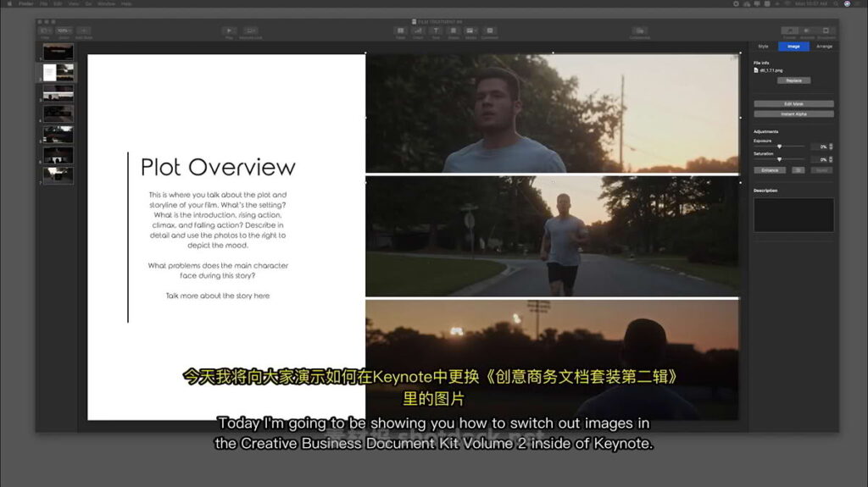Open the Shape toolbar icon
This screenshot has width=868, height=487.
tap(453, 31)
